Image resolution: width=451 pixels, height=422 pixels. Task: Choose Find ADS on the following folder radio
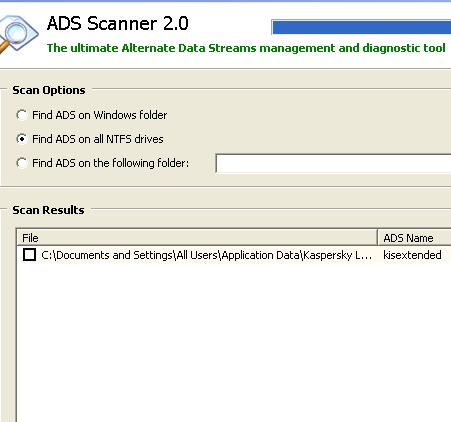[x=22, y=163]
